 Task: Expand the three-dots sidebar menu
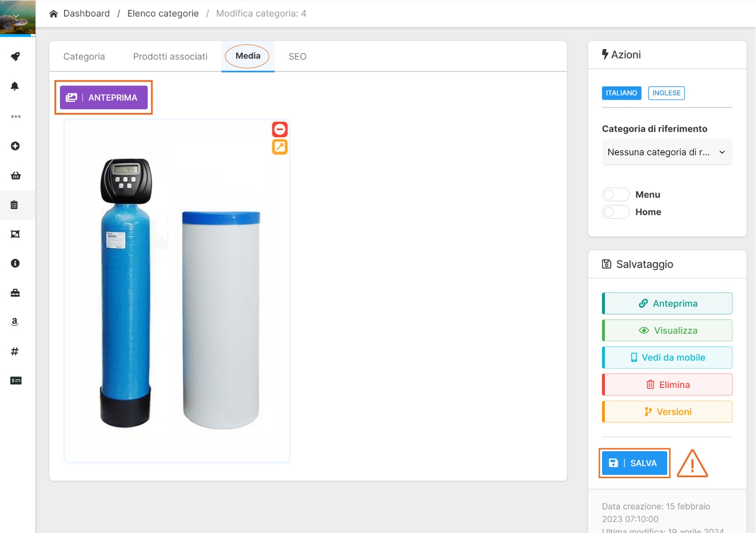pyautogui.click(x=16, y=116)
